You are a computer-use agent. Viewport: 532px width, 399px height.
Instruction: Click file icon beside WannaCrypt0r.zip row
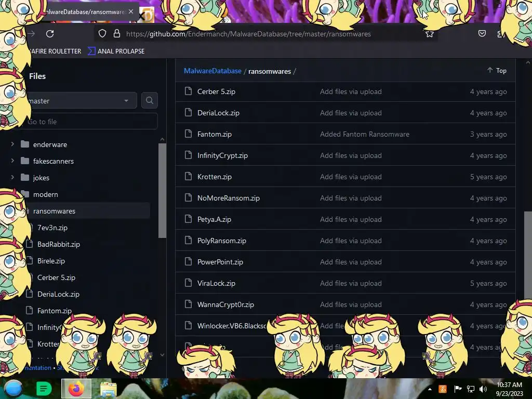188,304
